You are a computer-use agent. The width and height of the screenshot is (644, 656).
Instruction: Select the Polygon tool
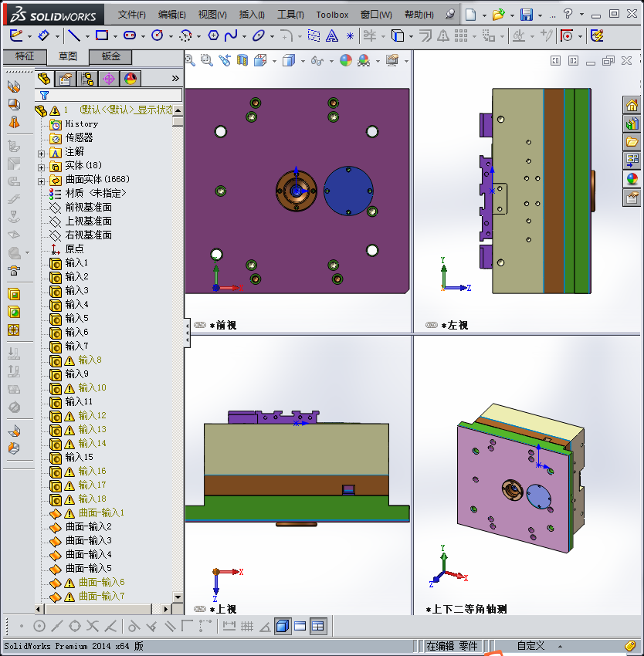(x=213, y=36)
